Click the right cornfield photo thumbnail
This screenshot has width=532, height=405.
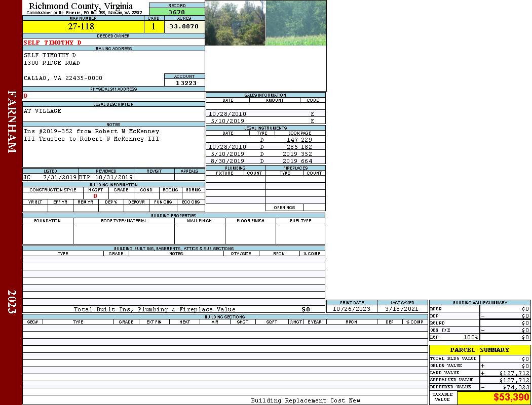(296, 23)
